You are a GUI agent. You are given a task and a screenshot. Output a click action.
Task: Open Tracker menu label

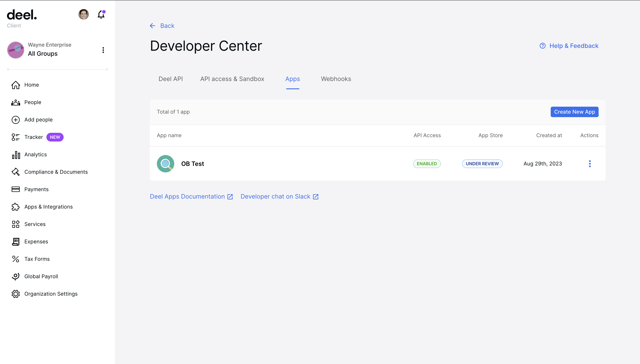tap(34, 137)
